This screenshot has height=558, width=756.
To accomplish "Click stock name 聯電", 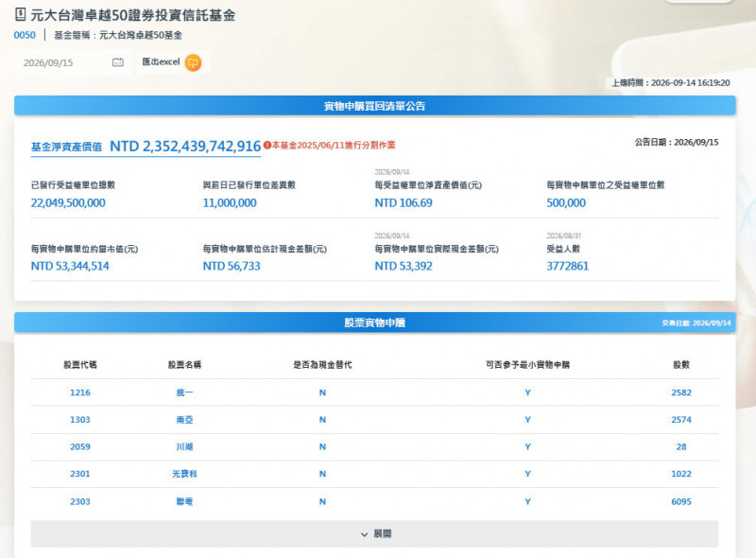I will pyautogui.click(x=184, y=501).
